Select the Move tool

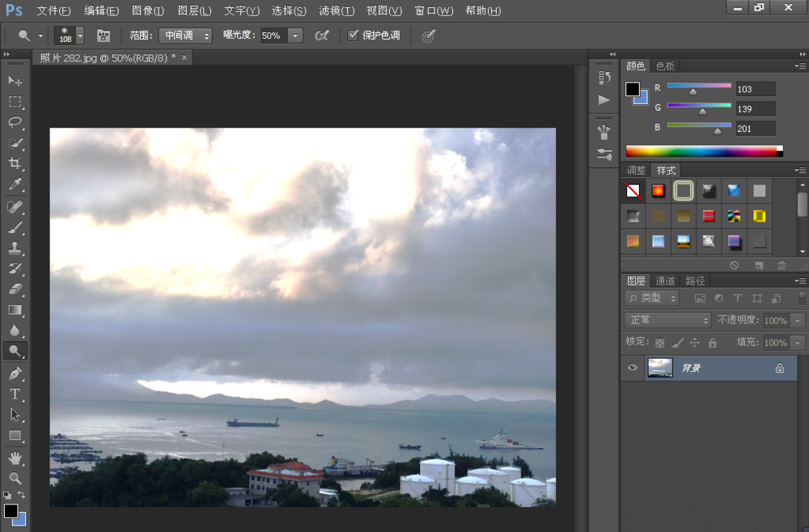coord(15,81)
